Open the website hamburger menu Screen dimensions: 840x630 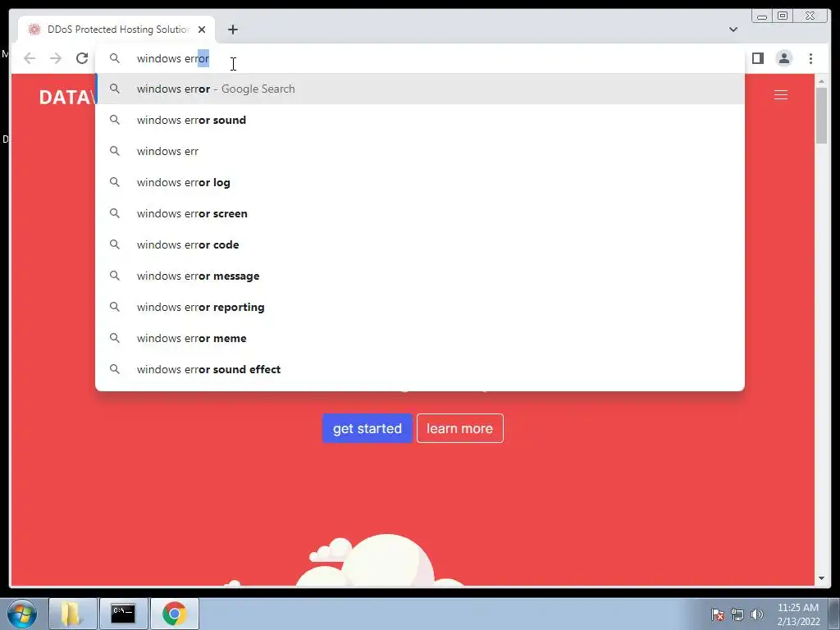click(x=781, y=95)
